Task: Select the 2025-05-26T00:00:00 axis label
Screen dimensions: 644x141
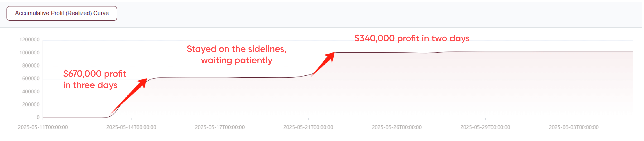Action: click(397, 127)
